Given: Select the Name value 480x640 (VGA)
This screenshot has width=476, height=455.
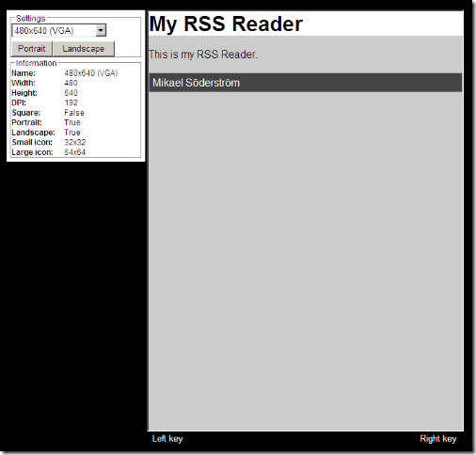Looking at the screenshot, I should tap(91, 73).
